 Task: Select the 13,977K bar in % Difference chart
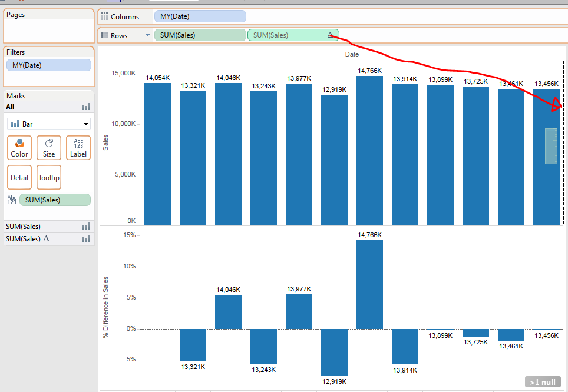[x=299, y=311]
